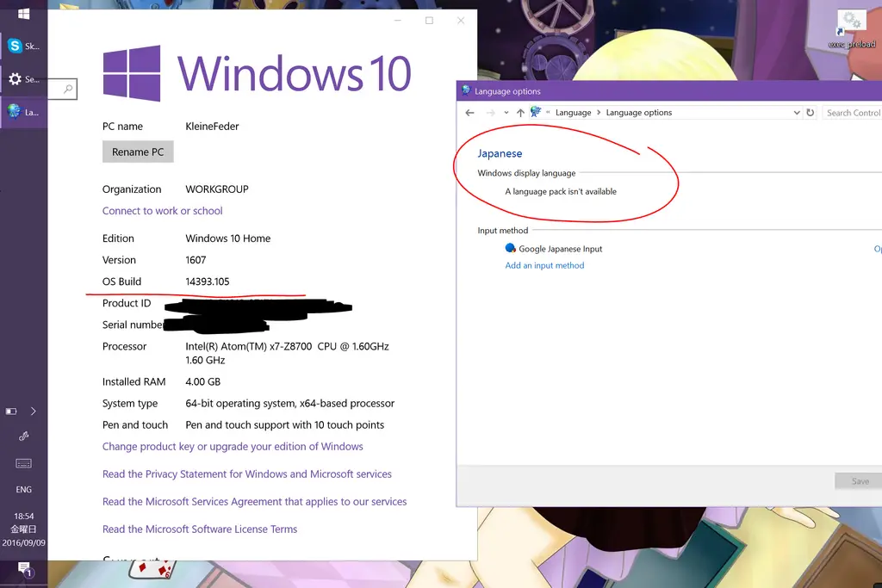Viewport: 882px width, 588px height.
Task: Open address bar history dropdown
Action: click(x=797, y=113)
